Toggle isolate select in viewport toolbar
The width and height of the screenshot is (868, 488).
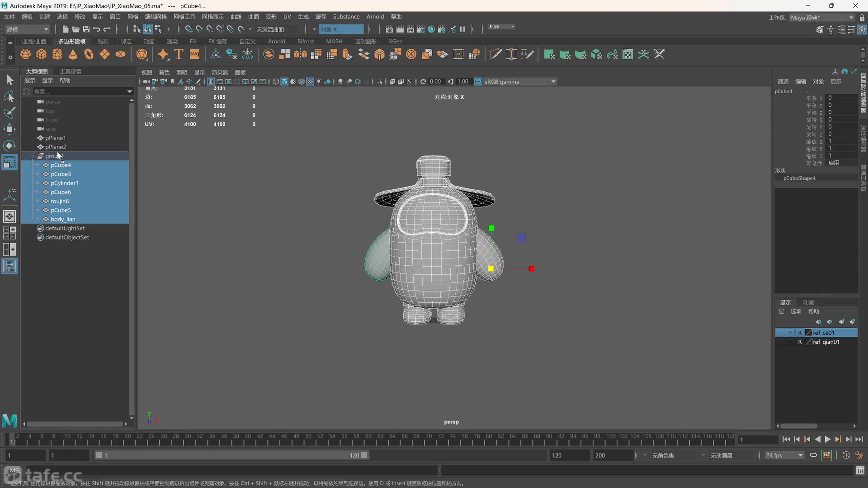tap(379, 82)
